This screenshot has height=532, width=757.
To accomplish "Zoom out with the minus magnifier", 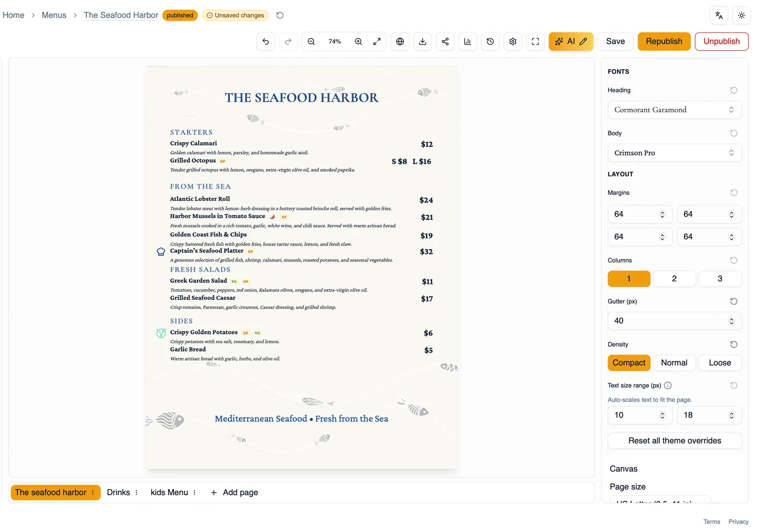I will pyautogui.click(x=311, y=42).
